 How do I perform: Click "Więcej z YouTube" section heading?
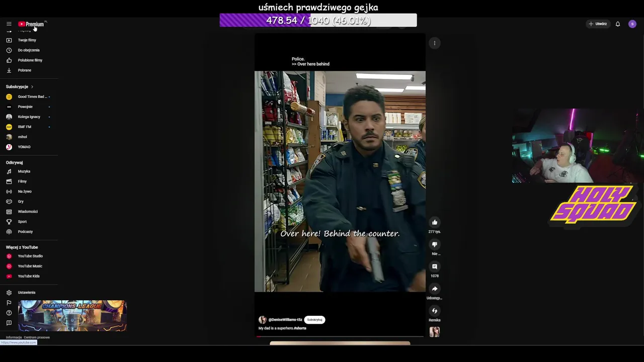click(x=22, y=247)
